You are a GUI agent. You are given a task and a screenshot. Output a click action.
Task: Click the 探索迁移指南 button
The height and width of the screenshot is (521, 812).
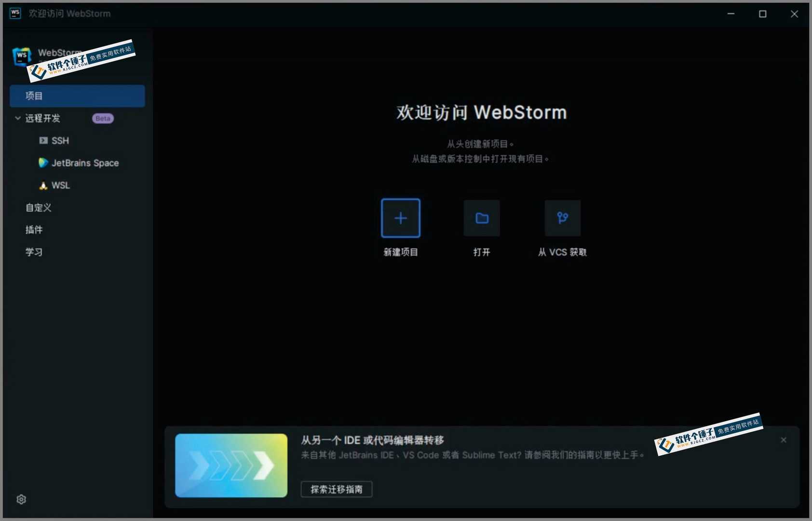337,489
